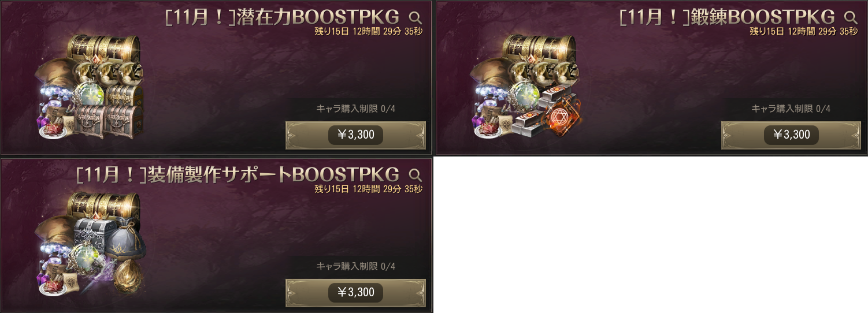Image resolution: width=868 pixels, height=313 pixels.
Task: Open magnifier details for 潜在力BOOSTPKG
Action: point(415,17)
